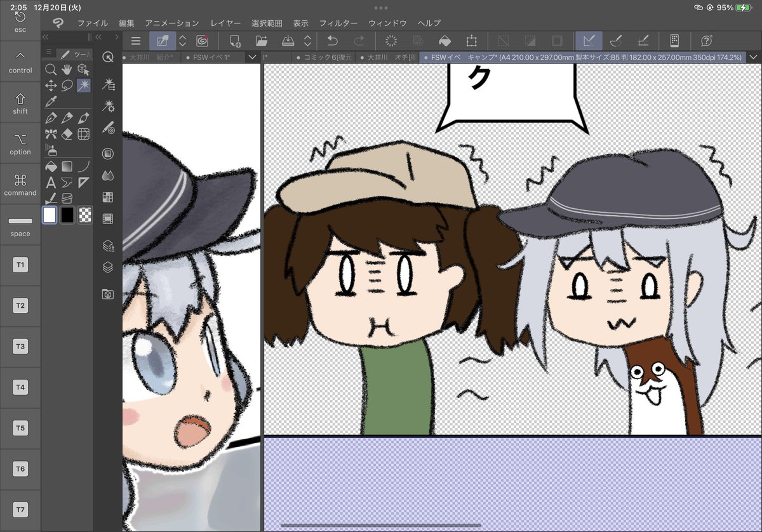Select the Ruler triangle tool
The height and width of the screenshot is (532, 762).
[83, 183]
